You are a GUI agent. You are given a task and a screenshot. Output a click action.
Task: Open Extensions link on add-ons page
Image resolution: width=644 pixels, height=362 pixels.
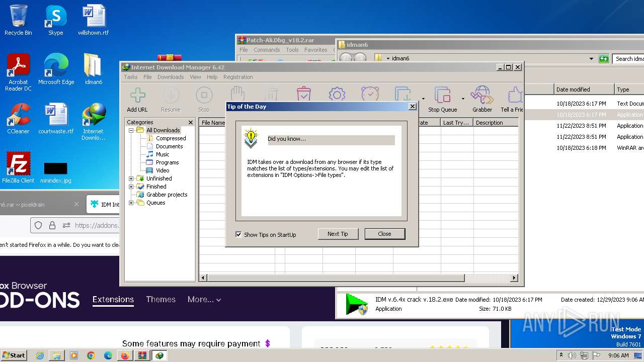[113, 299]
